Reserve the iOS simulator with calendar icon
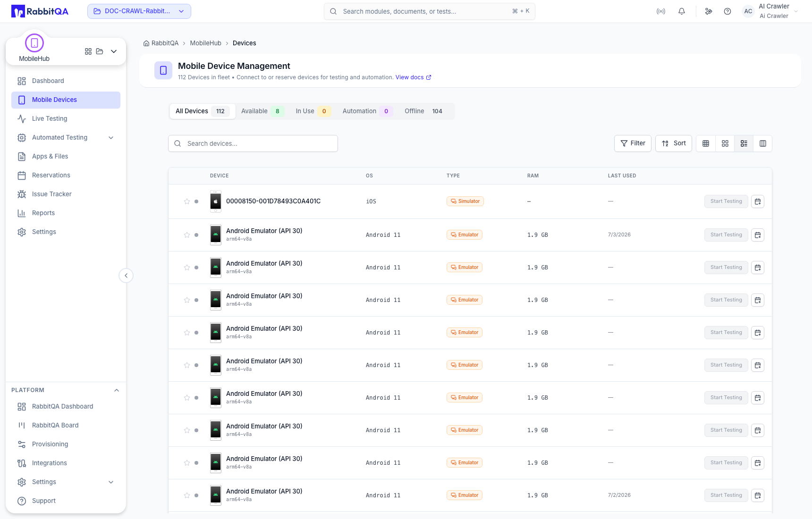Screen dimensions: 812x519 pos(758,201)
